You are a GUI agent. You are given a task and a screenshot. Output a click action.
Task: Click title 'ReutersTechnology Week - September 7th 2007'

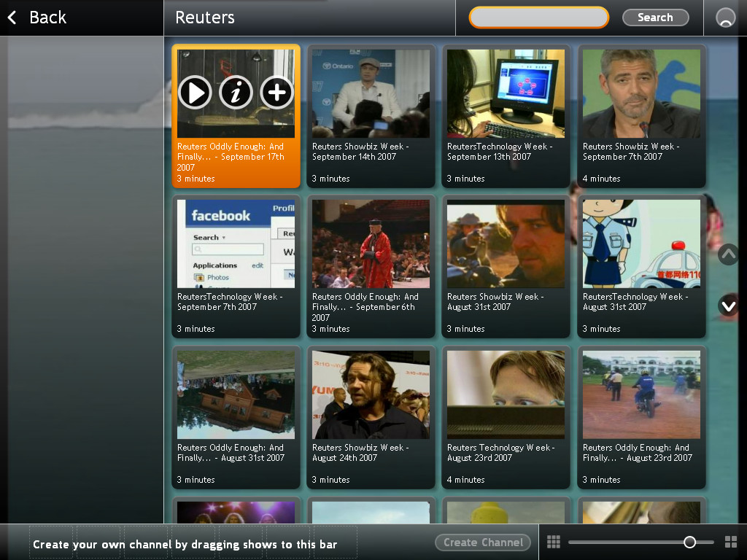pos(230,301)
